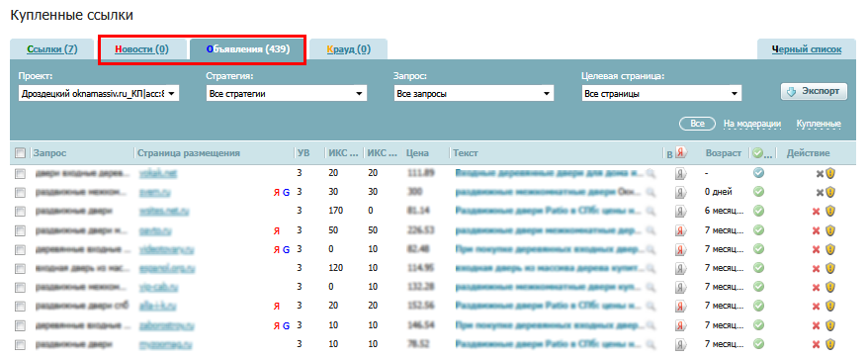Check the row priced 78.52
The image size is (868, 358).
click(x=20, y=345)
